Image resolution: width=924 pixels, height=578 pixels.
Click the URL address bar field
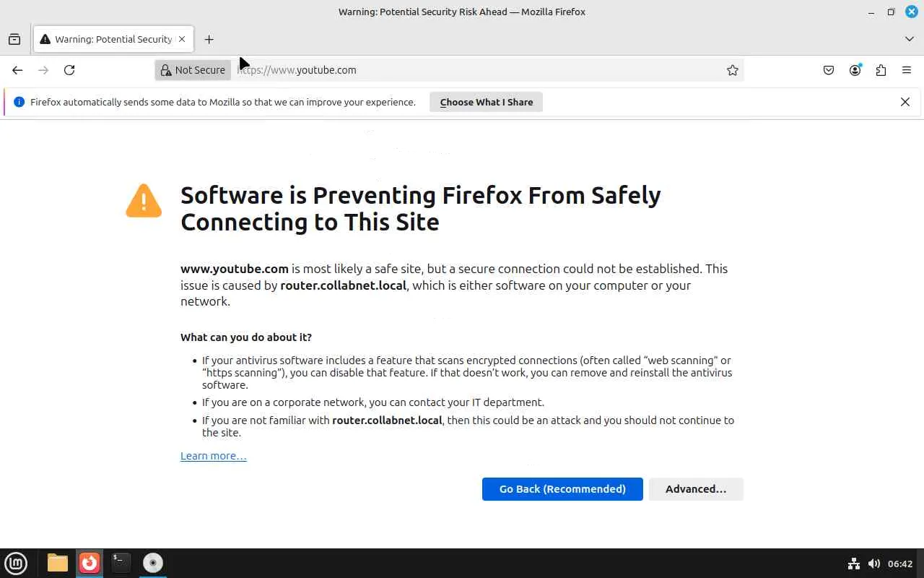476,70
